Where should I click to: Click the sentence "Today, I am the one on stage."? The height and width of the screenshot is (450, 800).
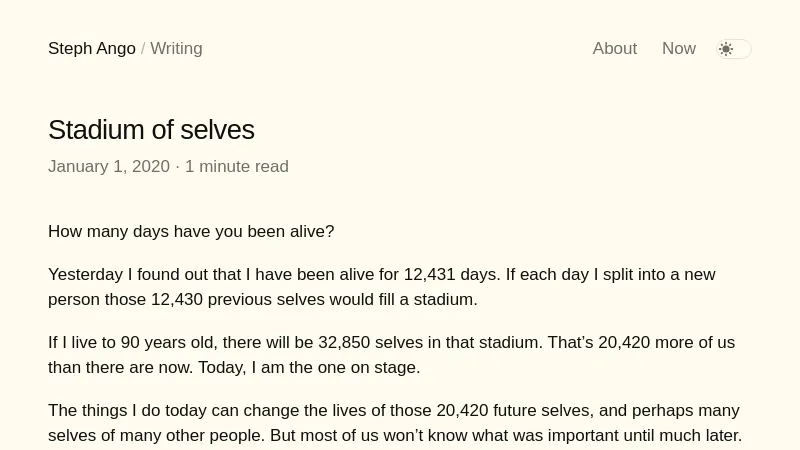(x=309, y=368)
